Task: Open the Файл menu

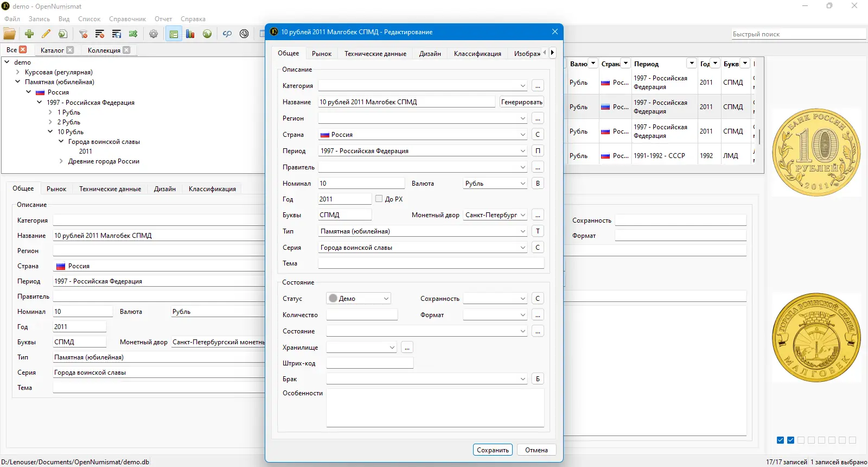Action: (x=12, y=19)
